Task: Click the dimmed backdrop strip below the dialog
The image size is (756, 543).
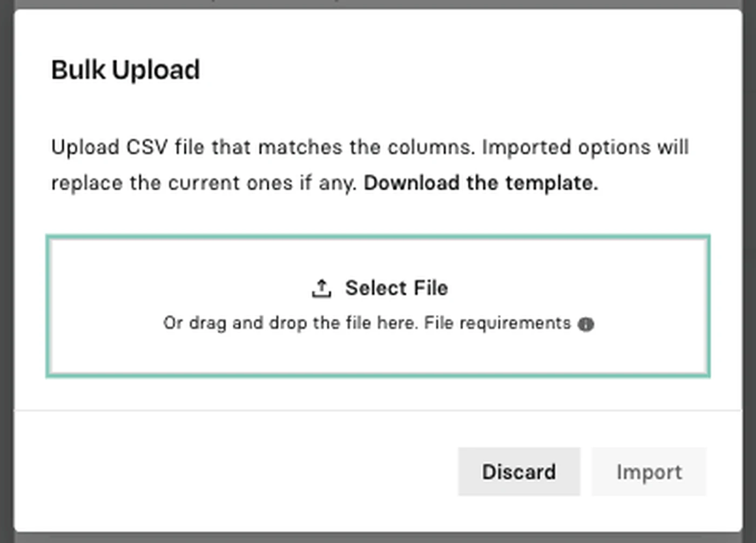Action: [378, 538]
